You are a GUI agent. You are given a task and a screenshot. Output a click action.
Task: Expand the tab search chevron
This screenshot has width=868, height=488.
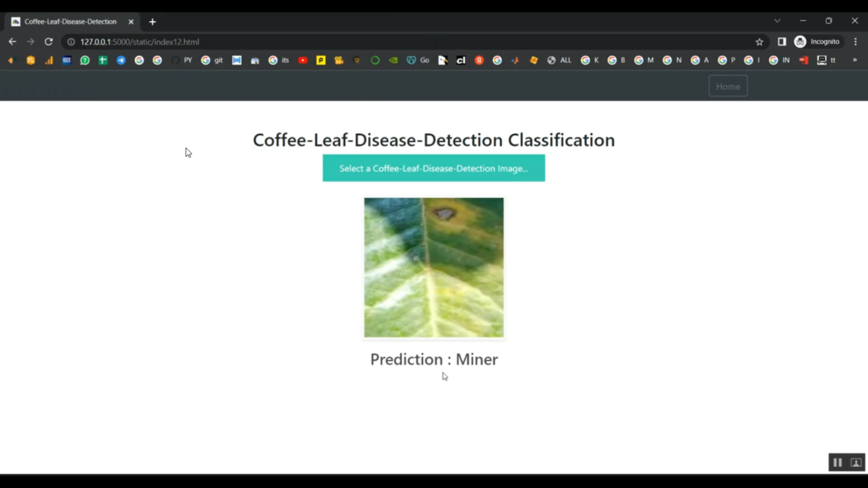pyautogui.click(x=777, y=21)
